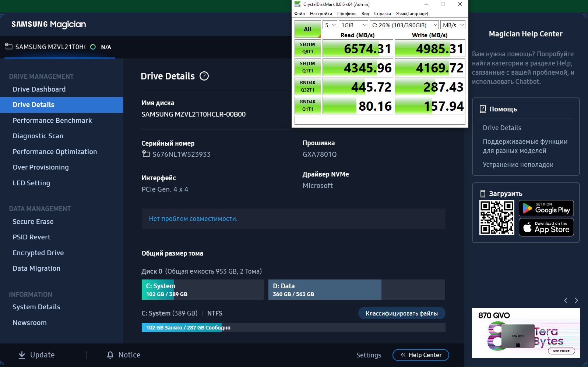Open the Справка menu in CrystalDiskMark
The height and width of the screenshot is (367, 588).
pos(383,14)
